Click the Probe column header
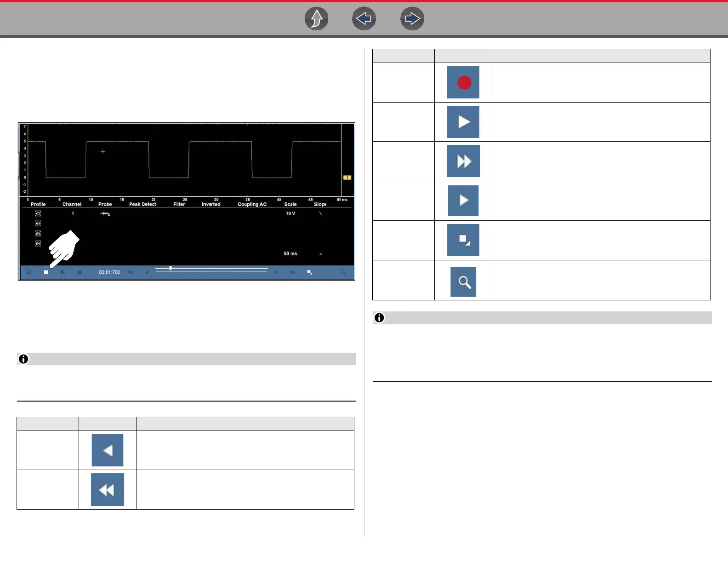Viewport: 728px width, 563px height. [105, 204]
